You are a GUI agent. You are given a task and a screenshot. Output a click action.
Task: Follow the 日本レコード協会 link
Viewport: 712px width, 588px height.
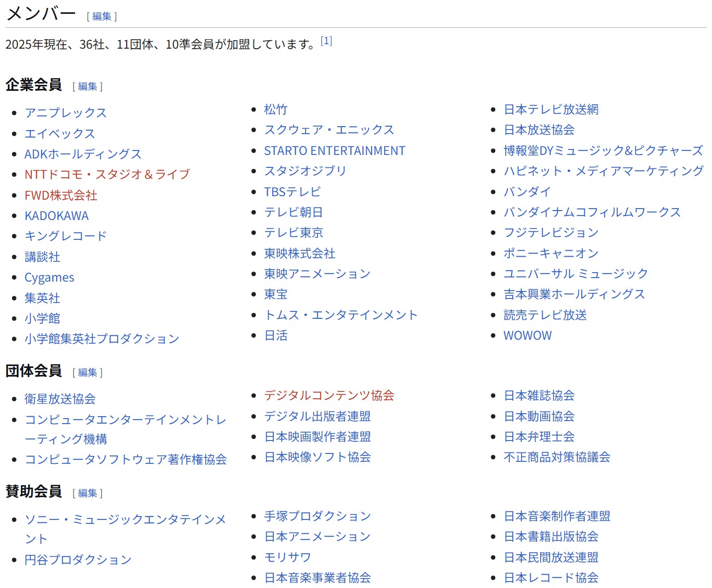tap(551, 578)
